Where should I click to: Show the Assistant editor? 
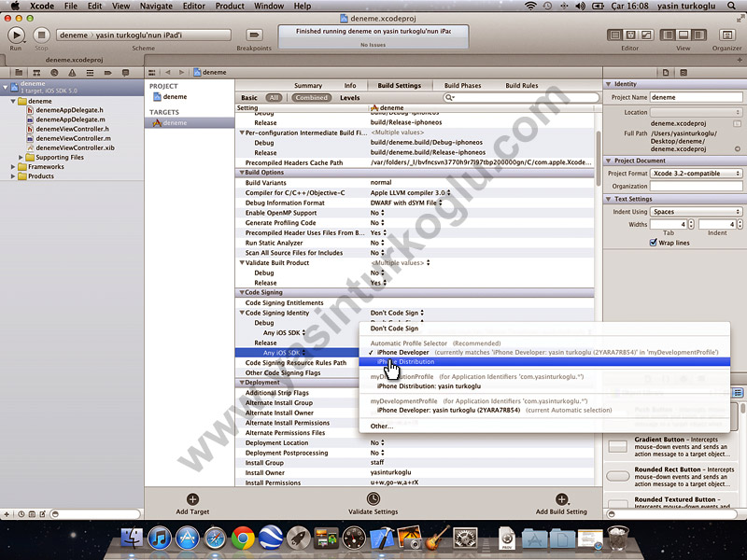630,35
